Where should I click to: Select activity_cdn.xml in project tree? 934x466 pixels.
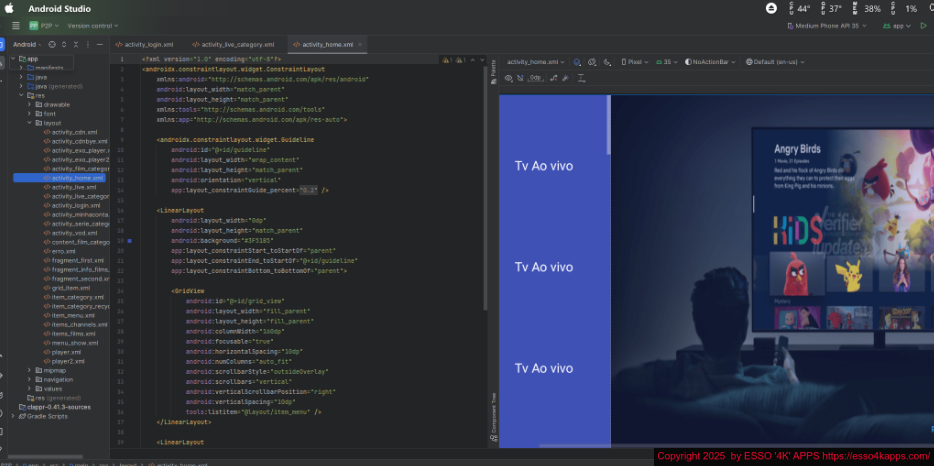click(x=71, y=132)
